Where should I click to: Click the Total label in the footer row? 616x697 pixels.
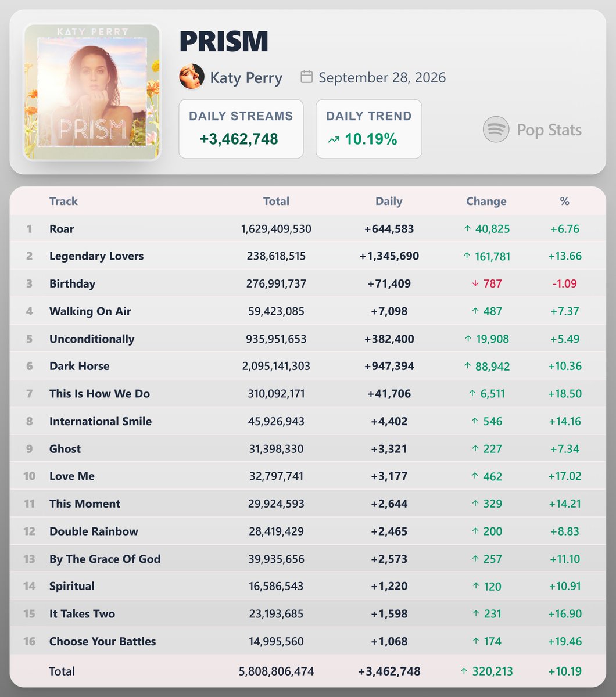coord(62,671)
